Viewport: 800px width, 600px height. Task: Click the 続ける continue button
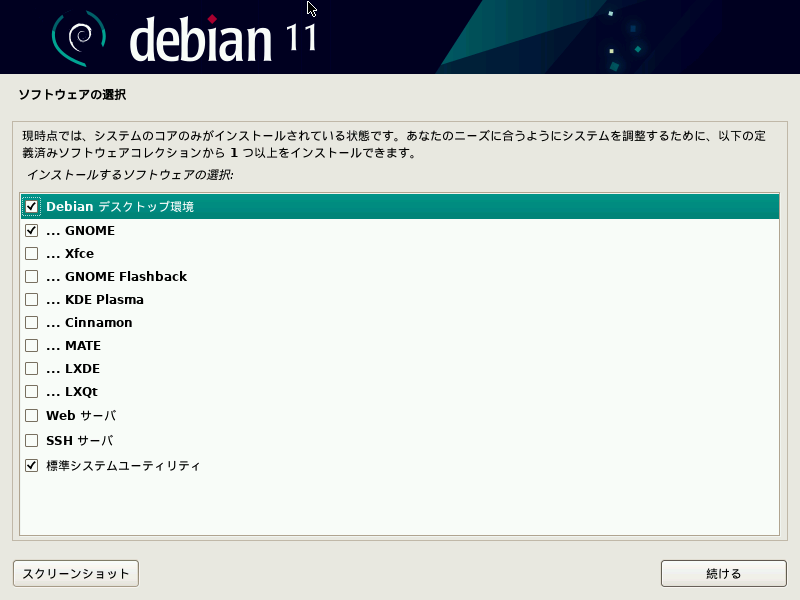point(723,573)
